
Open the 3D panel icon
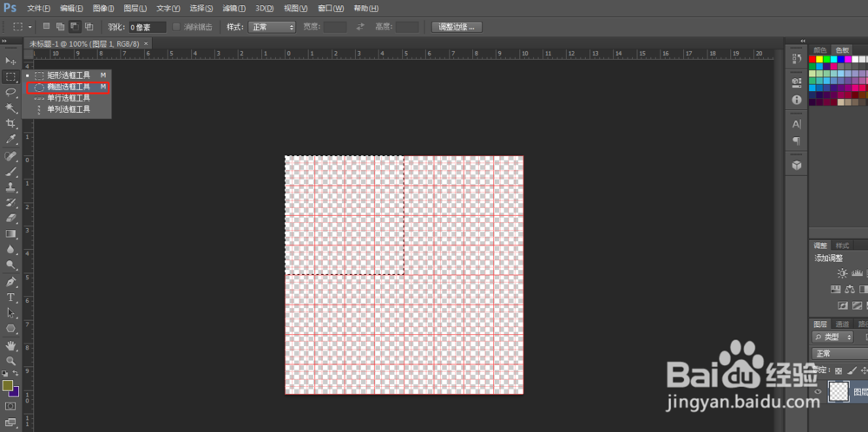[797, 165]
